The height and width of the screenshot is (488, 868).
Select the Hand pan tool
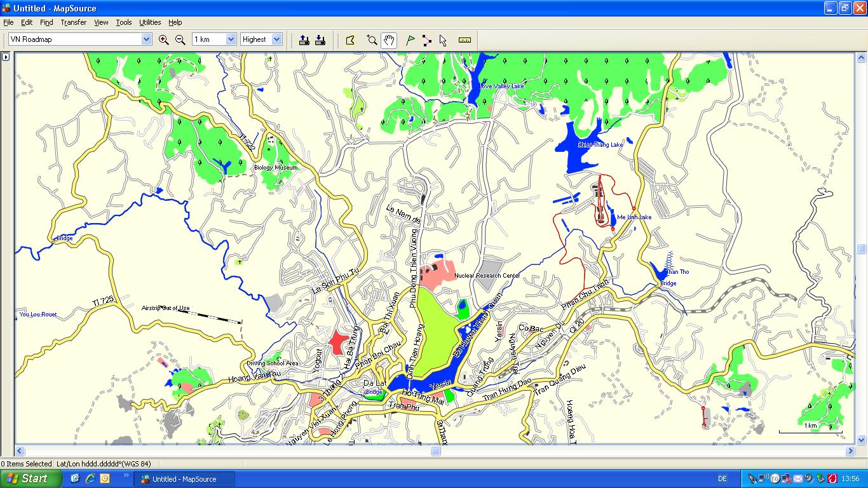point(389,40)
